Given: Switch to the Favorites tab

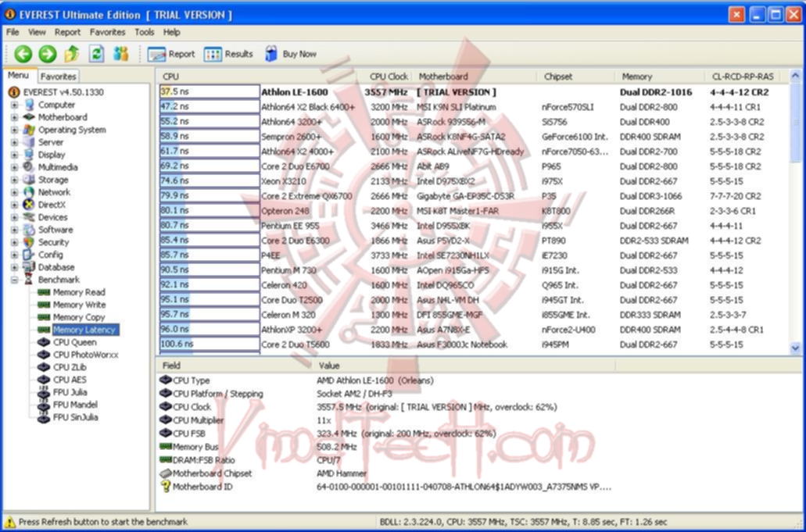Looking at the screenshot, I should [x=58, y=77].
